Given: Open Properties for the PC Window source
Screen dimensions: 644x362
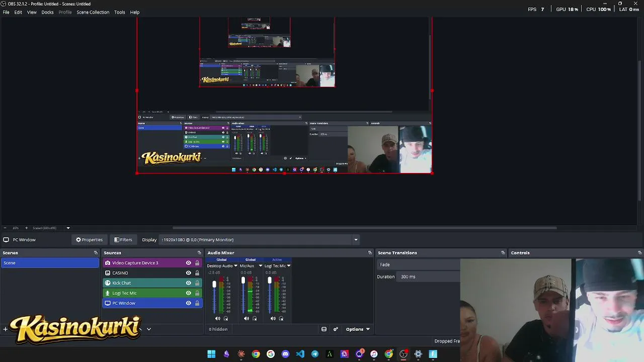Looking at the screenshot, I should (x=89, y=240).
